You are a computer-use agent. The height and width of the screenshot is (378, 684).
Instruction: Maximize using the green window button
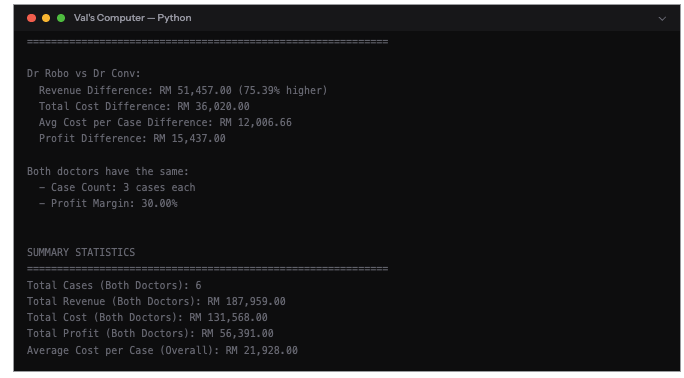(61, 18)
